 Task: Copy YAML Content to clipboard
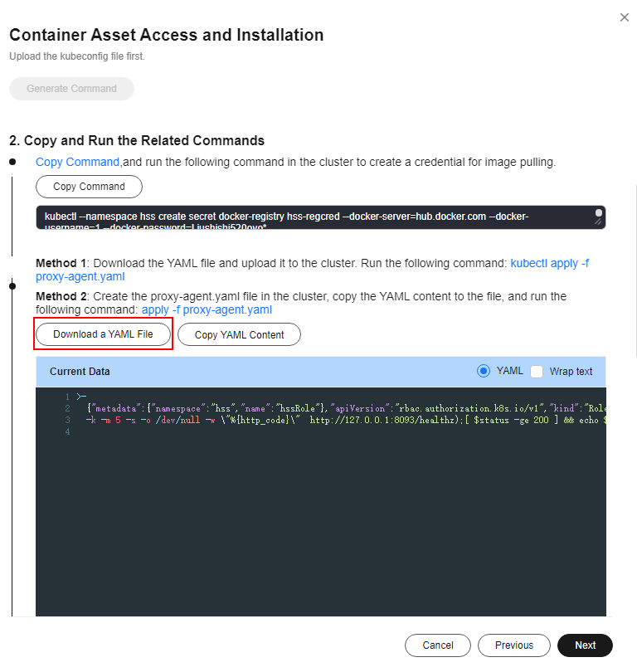point(239,334)
